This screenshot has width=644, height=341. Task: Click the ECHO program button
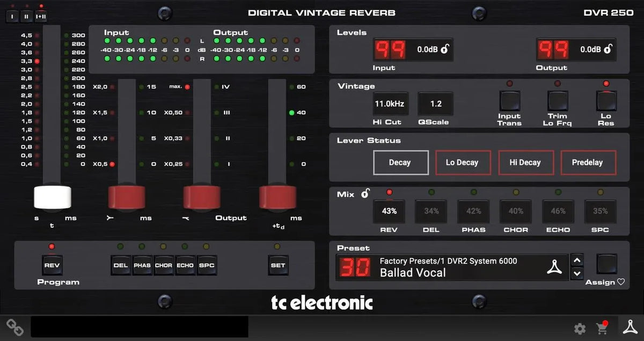[185, 265]
